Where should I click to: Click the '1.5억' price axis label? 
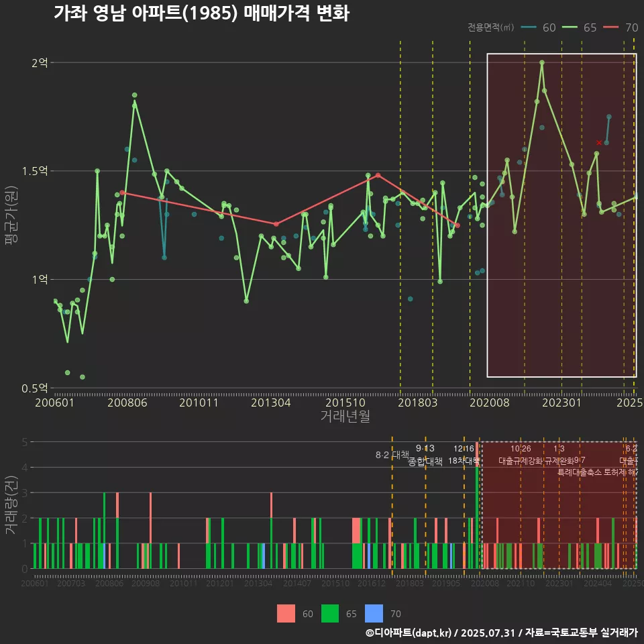[x=35, y=171]
